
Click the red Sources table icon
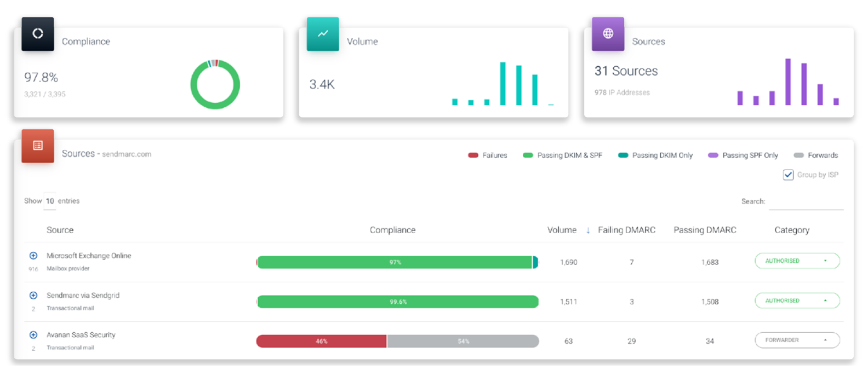click(37, 146)
